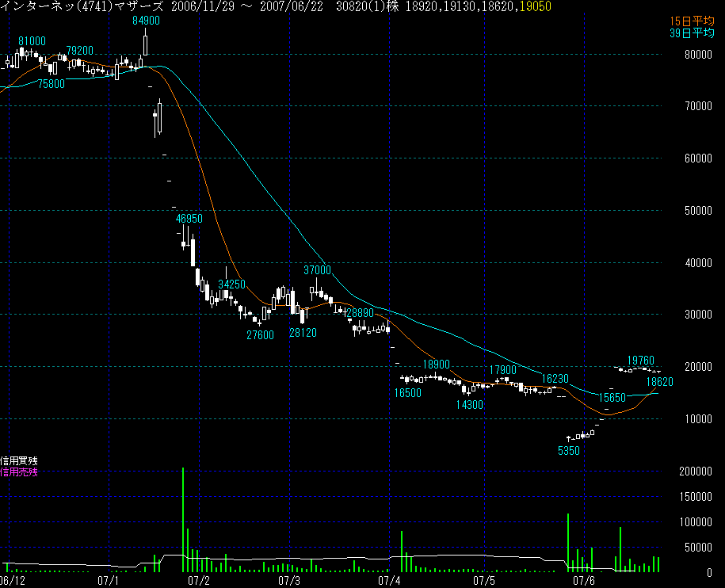Click the tallest green volume bar
Image resolution: width=725 pixels, height=588 pixels.
point(183,519)
